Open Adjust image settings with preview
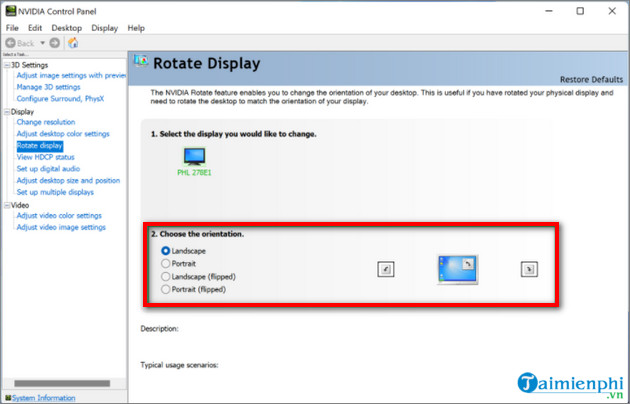 [x=71, y=75]
